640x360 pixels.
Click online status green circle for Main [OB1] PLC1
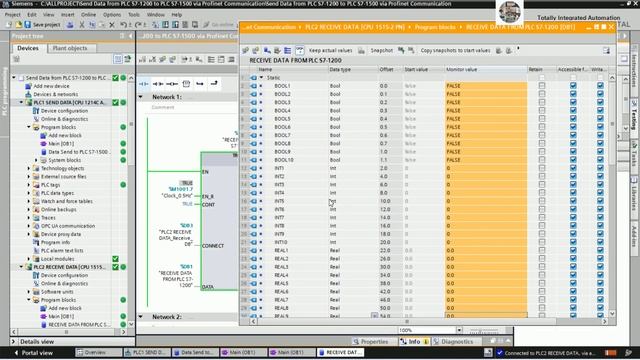pos(123,144)
